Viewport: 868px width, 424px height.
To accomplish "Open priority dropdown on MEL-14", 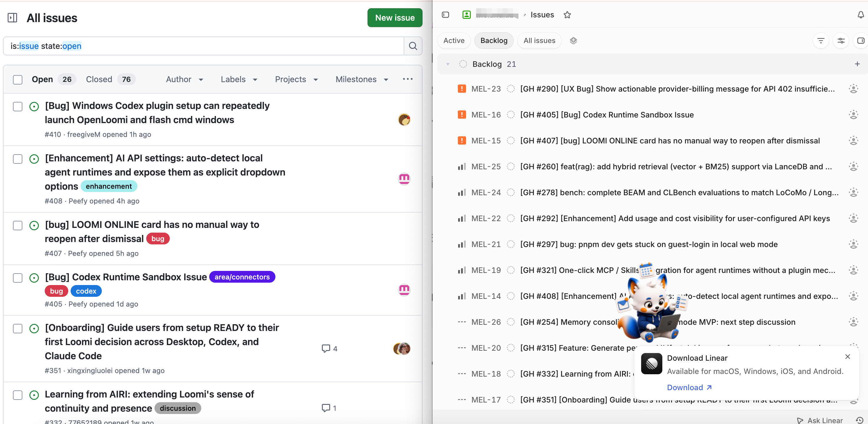I will click(x=462, y=296).
